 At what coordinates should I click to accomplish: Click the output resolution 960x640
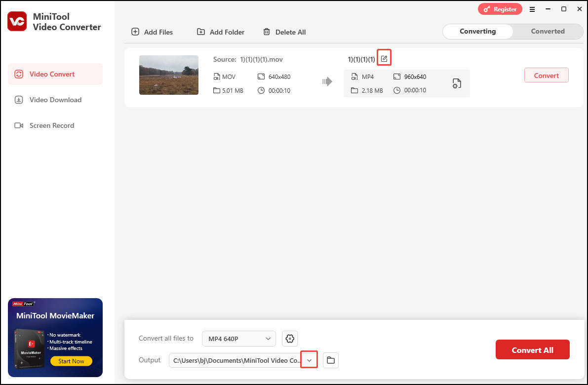coord(415,77)
